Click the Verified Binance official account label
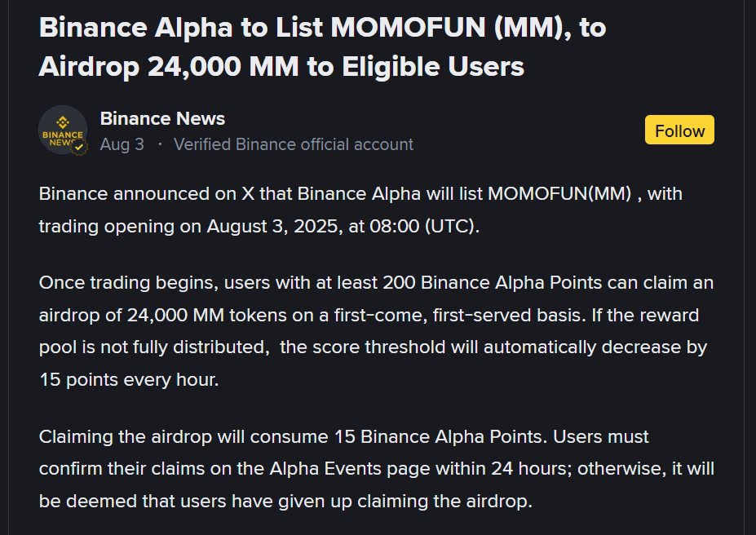Viewport: 756px width, 535px height. coord(293,144)
